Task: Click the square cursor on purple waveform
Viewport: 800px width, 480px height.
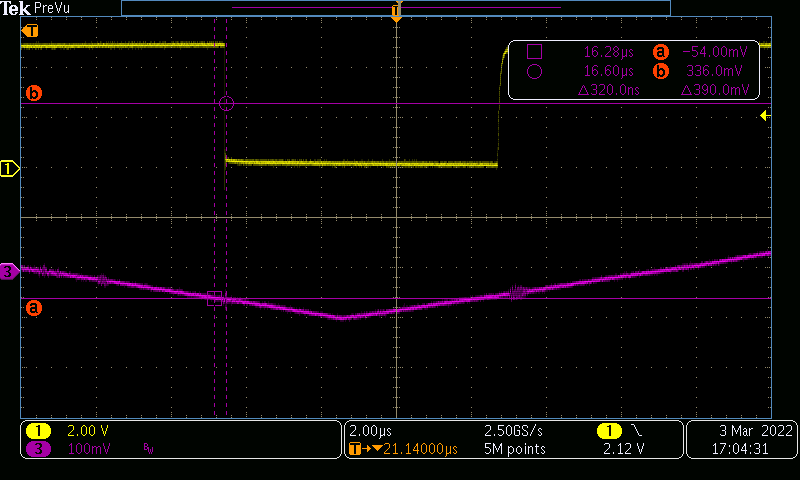Action: 214,298
